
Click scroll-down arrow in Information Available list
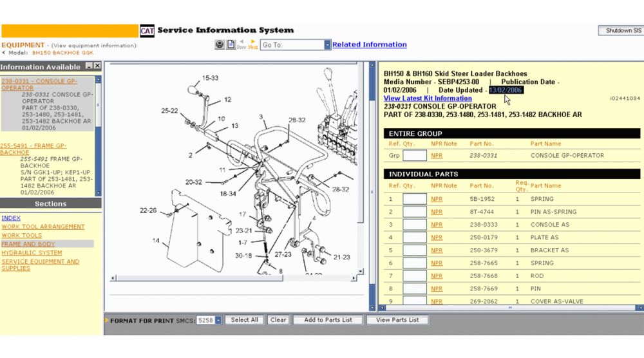coord(98,193)
